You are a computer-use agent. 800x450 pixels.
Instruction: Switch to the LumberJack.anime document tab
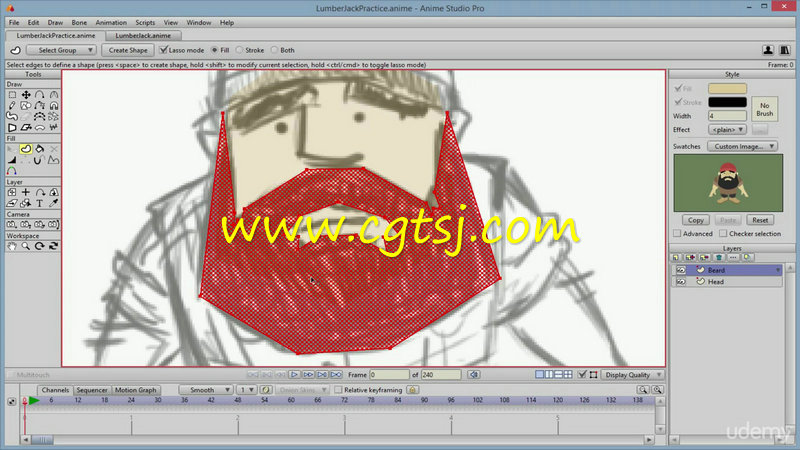pyautogui.click(x=143, y=36)
